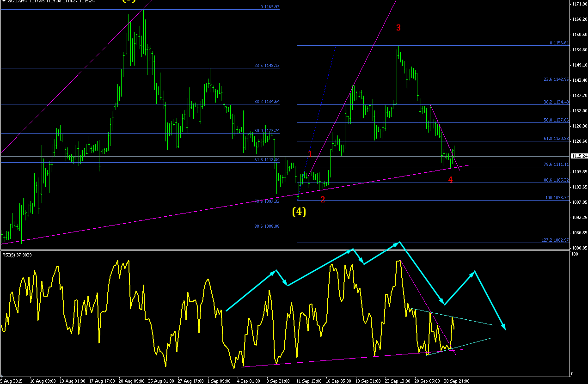The width and height of the screenshot is (588, 384).
Task: Click price axis value 1166.20
Action: [580, 19]
